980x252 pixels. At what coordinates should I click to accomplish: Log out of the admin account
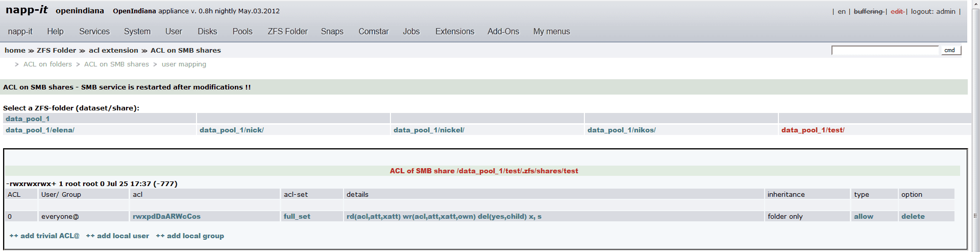pos(933,11)
